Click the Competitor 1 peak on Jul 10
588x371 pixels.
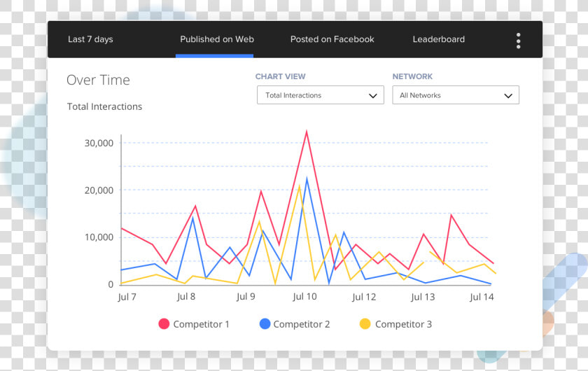(x=307, y=132)
